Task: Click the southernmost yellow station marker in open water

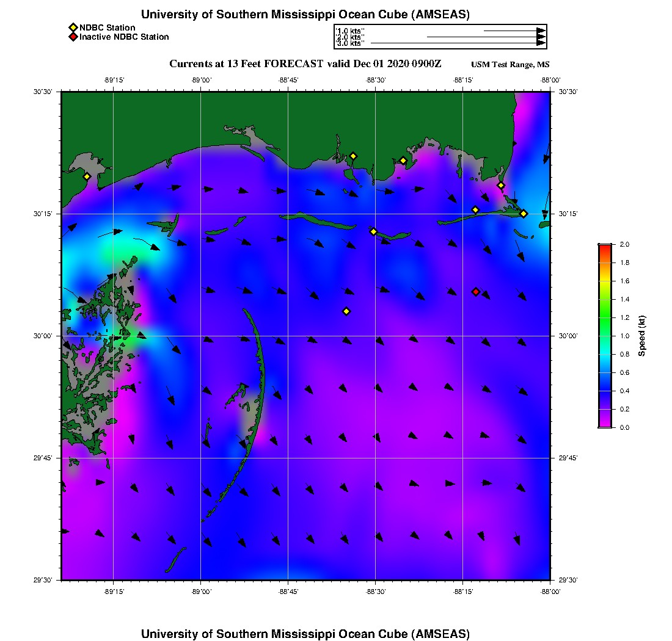Action: (x=346, y=311)
